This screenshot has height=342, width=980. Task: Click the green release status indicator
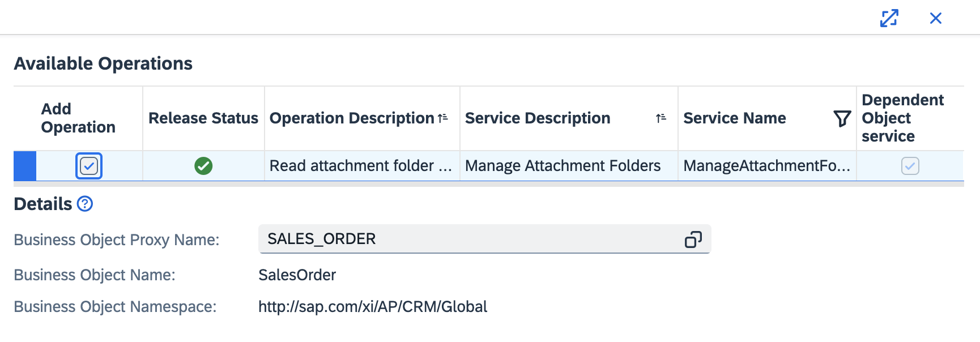pos(203,166)
